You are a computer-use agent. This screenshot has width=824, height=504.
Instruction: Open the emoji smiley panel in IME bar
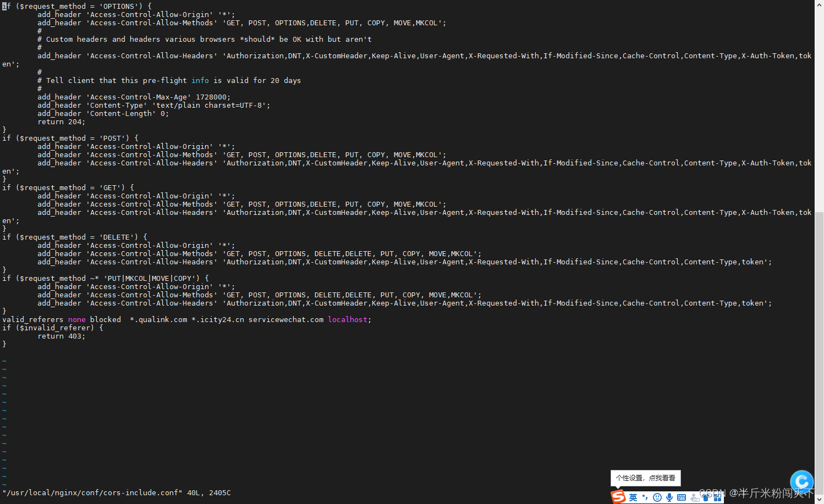[657, 497]
